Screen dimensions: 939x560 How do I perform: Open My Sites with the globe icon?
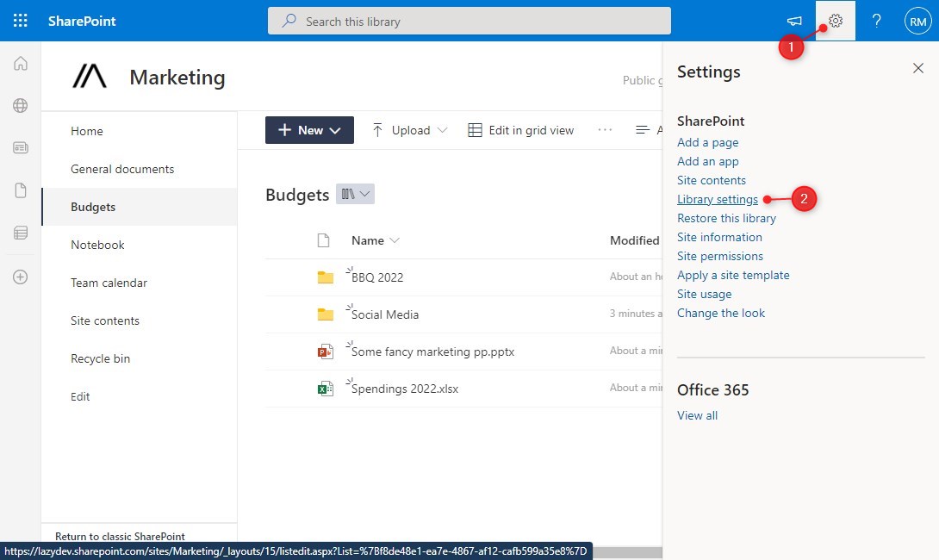(x=19, y=105)
